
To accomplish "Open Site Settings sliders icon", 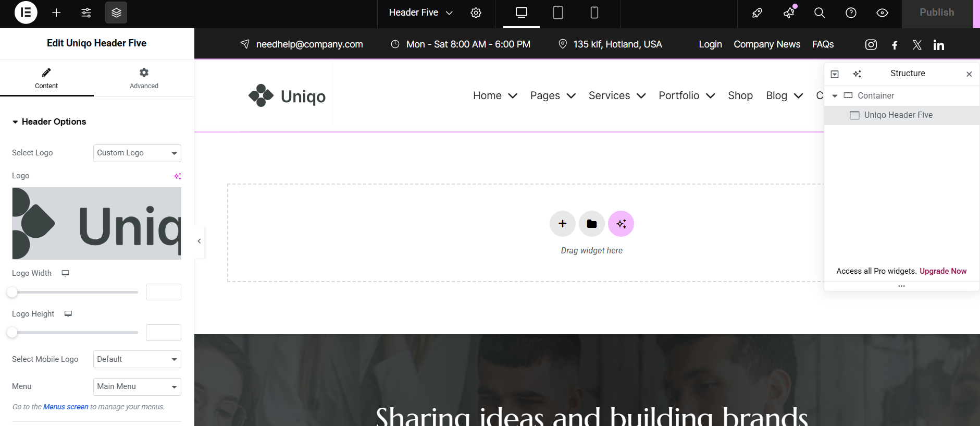I will [86, 13].
